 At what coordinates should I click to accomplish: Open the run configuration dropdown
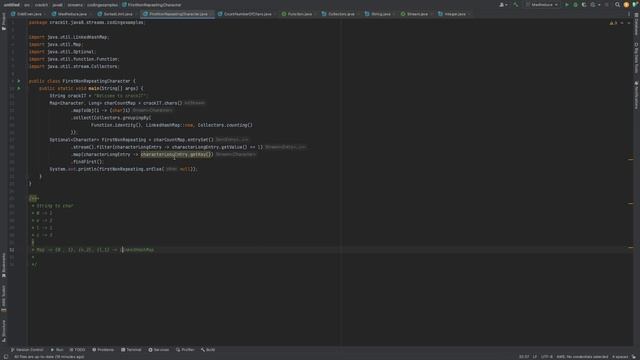[542, 5]
